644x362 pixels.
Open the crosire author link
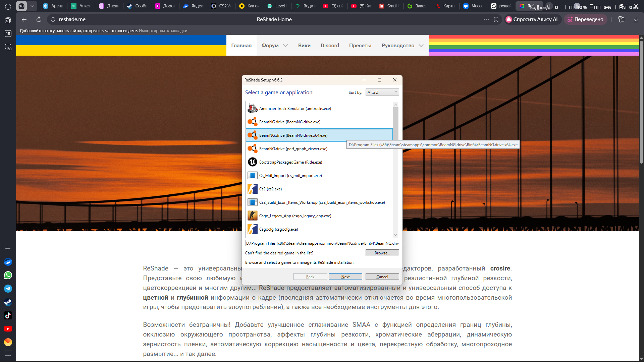coord(500,268)
